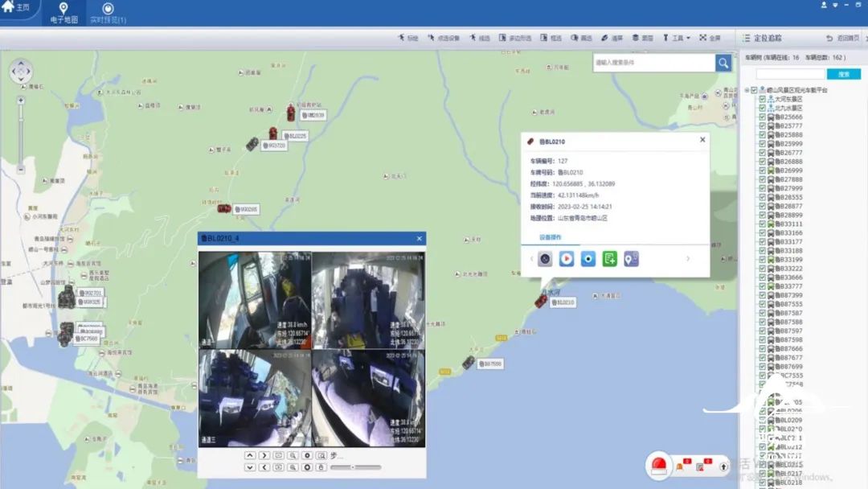Click the 返回首页 link
Image resolution: width=868 pixels, height=489 pixels.
click(x=843, y=38)
